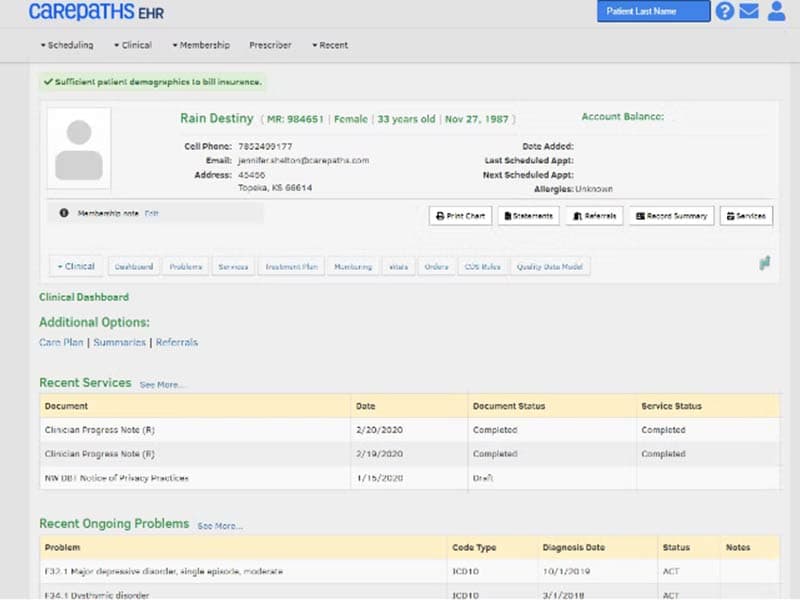Open patient Statements
Viewport: 800px width, 600px height.
click(x=529, y=216)
